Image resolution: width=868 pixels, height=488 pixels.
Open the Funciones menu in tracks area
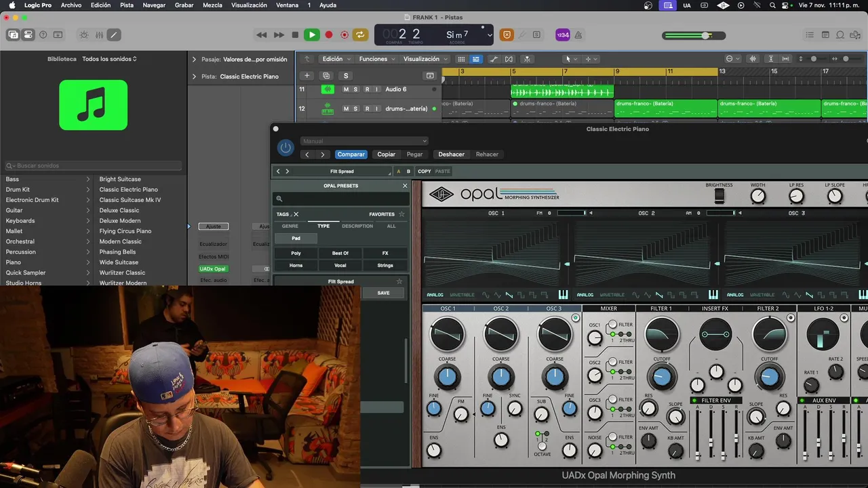pyautogui.click(x=376, y=59)
